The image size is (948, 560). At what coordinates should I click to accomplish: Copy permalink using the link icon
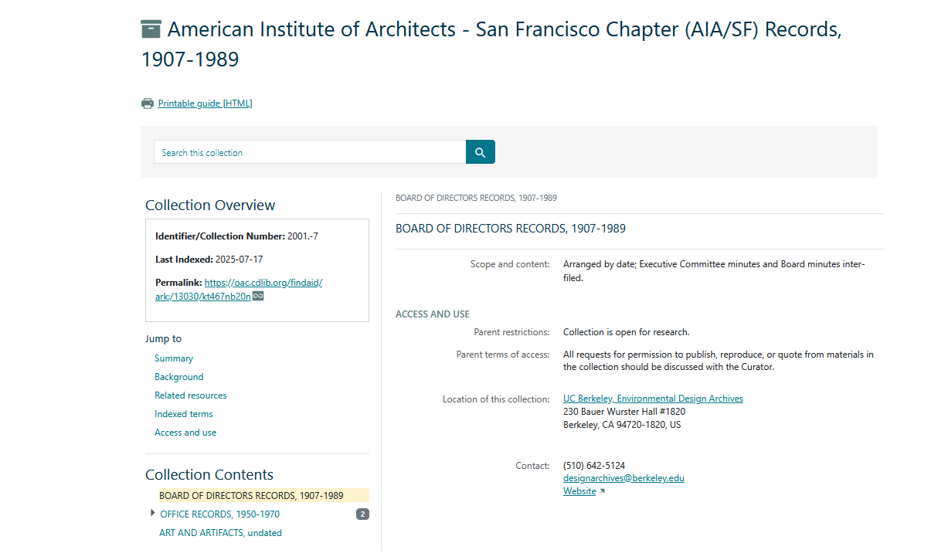tap(258, 296)
